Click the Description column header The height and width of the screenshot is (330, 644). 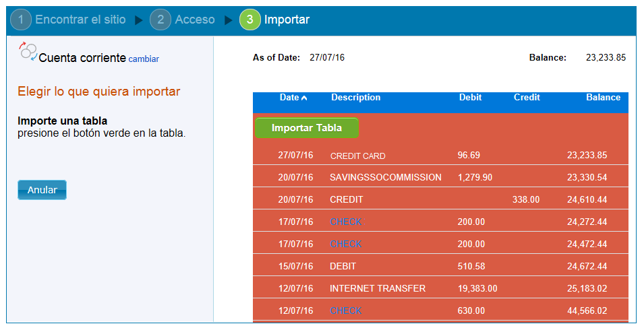pyautogui.click(x=355, y=98)
